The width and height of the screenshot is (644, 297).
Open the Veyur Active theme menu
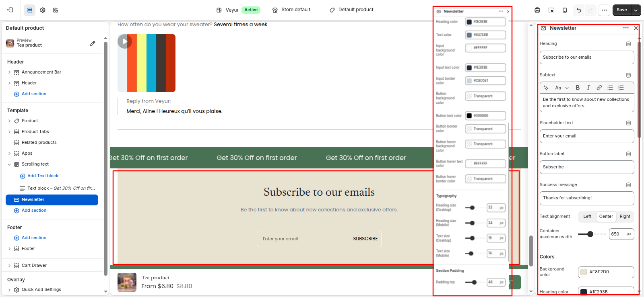(x=238, y=10)
